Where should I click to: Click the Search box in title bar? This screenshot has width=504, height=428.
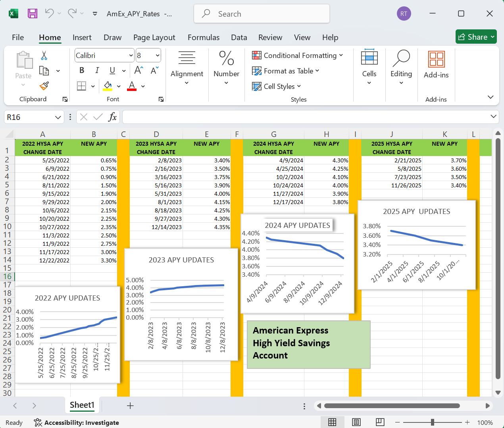262,14
